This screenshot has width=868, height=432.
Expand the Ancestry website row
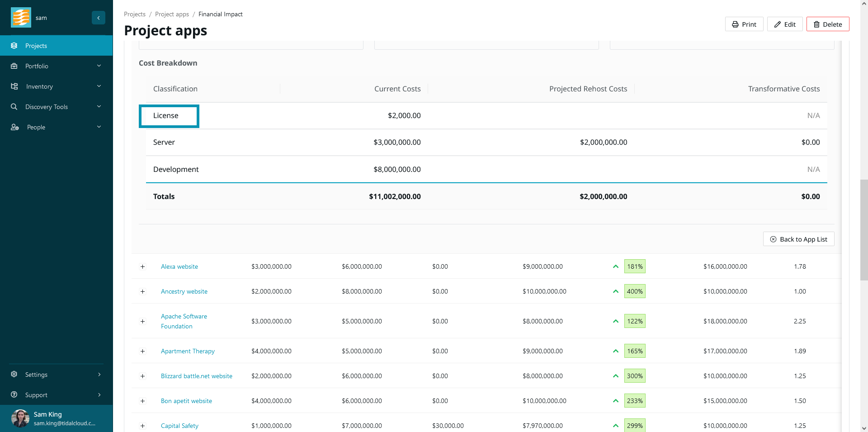pos(142,291)
